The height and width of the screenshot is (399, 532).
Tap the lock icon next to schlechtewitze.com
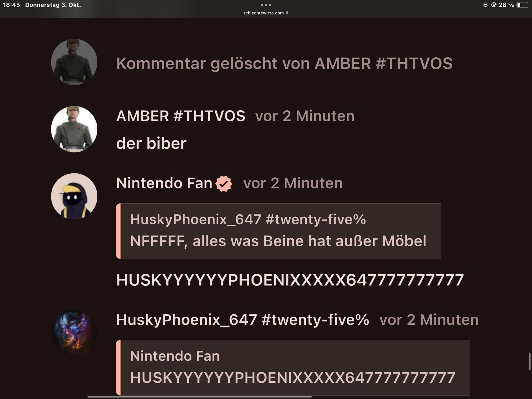pyautogui.click(x=287, y=13)
